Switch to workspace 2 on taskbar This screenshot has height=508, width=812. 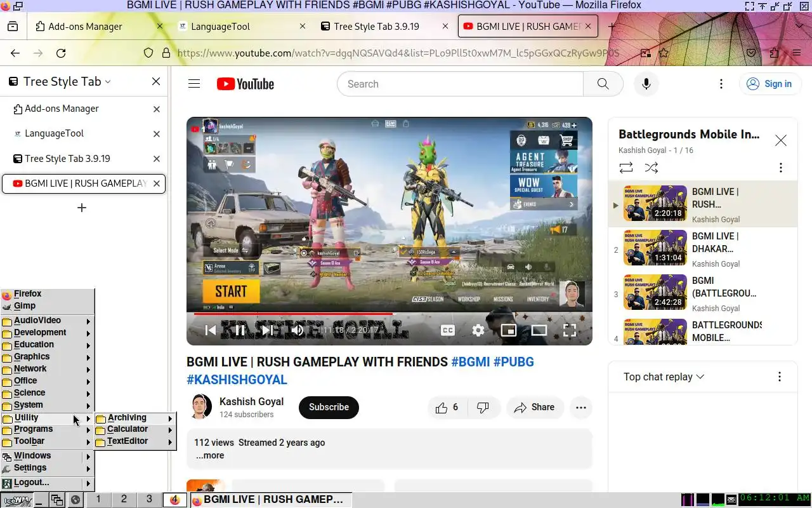point(124,500)
